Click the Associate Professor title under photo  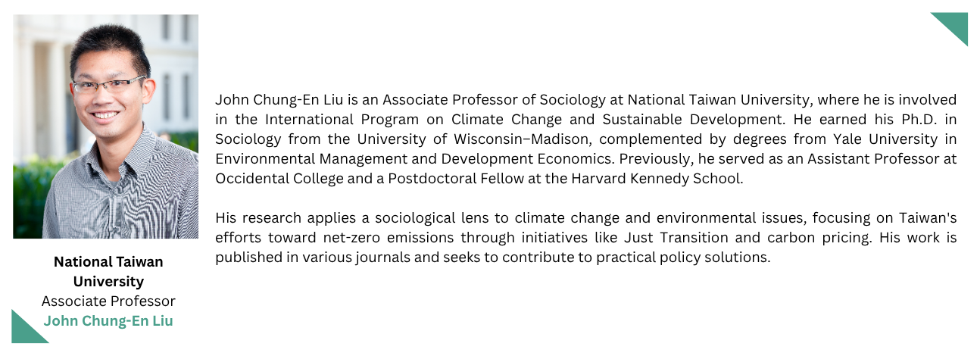(x=108, y=301)
